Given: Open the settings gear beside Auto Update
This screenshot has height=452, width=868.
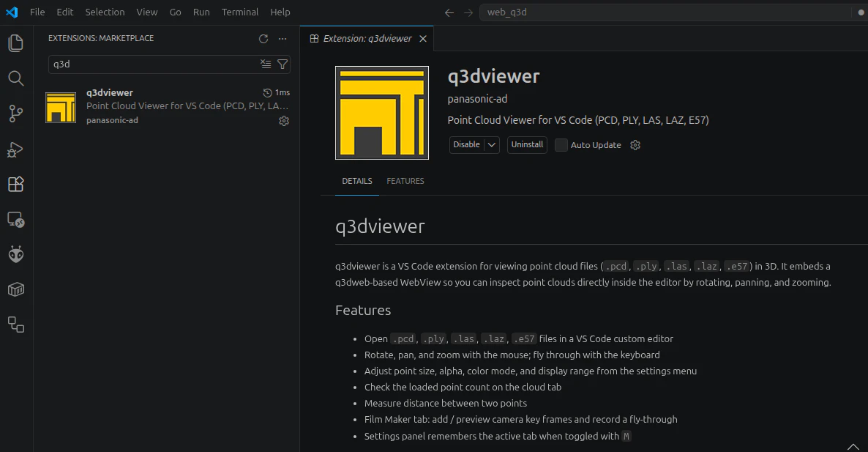Looking at the screenshot, I should click(x=635, y=145).
